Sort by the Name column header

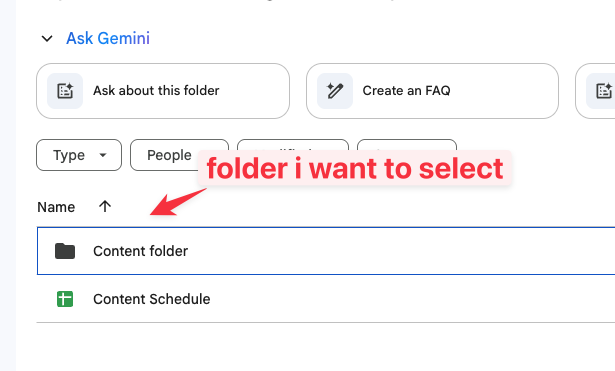[56, 207]
